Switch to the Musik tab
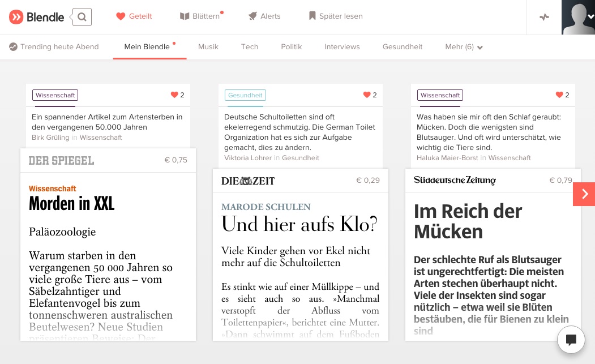Viewport: 595px width, 364px height. pyautogui.click(x=208, y=47)
